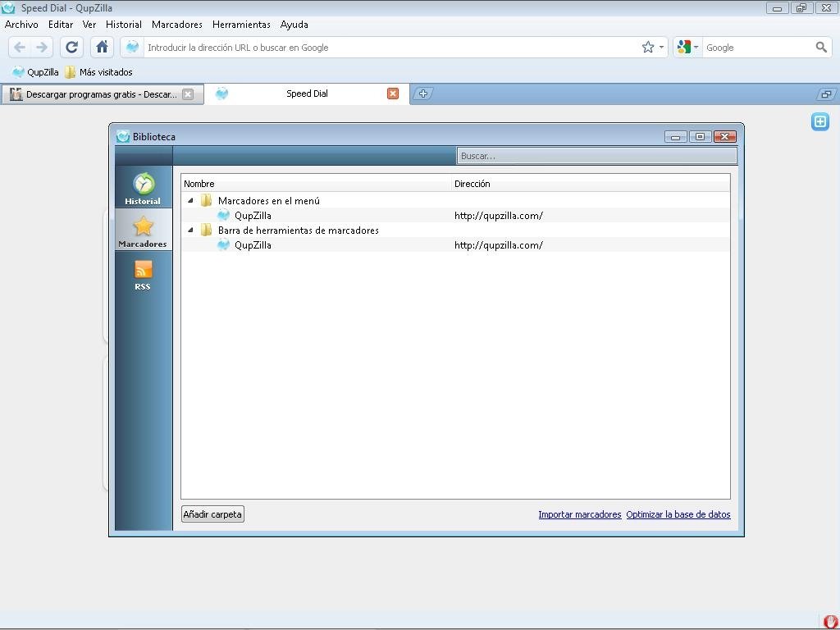This screenshot has height=630, width=840.
Task: Click the QupZilla main window title icon
Action: [x=8, y=8]
